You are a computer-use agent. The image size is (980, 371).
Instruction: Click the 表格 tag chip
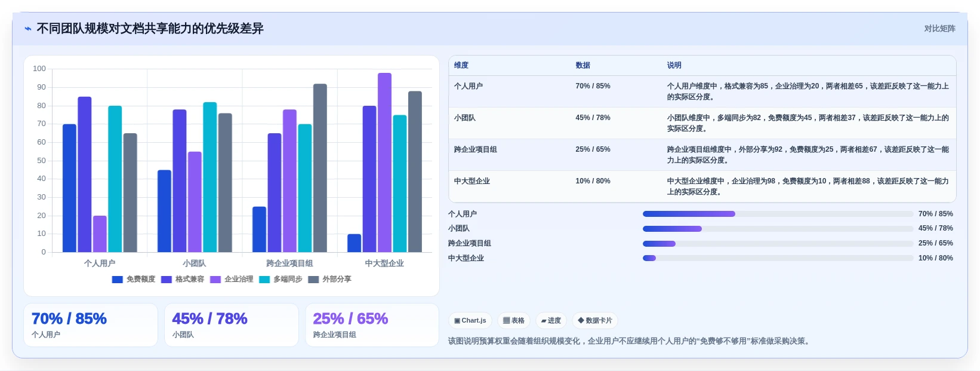click(514, 321)
